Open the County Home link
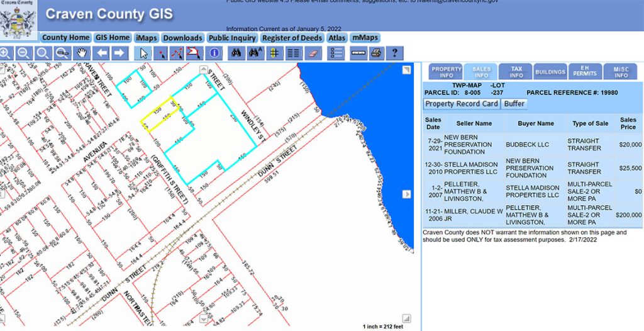644x331 pixels. pyautogui.click(x=65, y=38)
